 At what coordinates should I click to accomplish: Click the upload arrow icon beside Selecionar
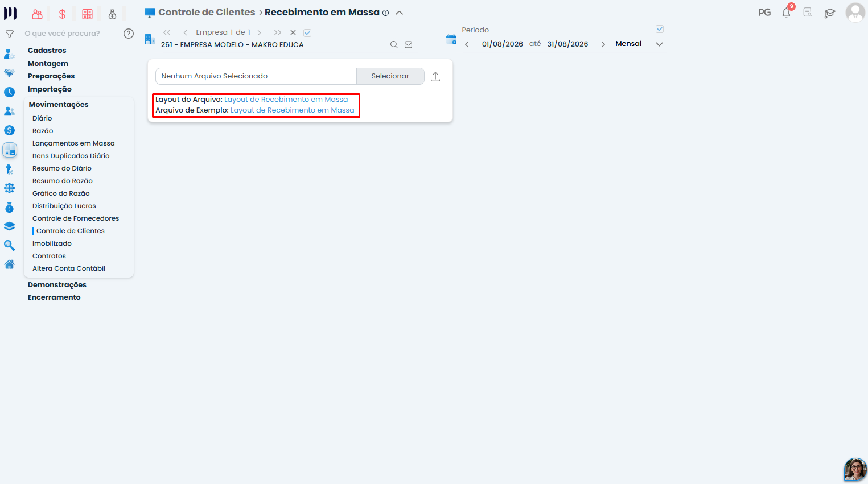435,76
